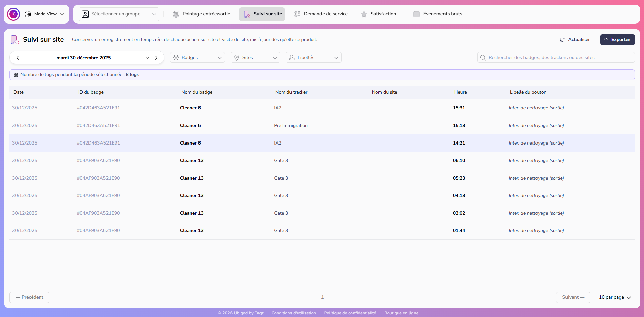Change the 10 par page setting

(614, 297)
